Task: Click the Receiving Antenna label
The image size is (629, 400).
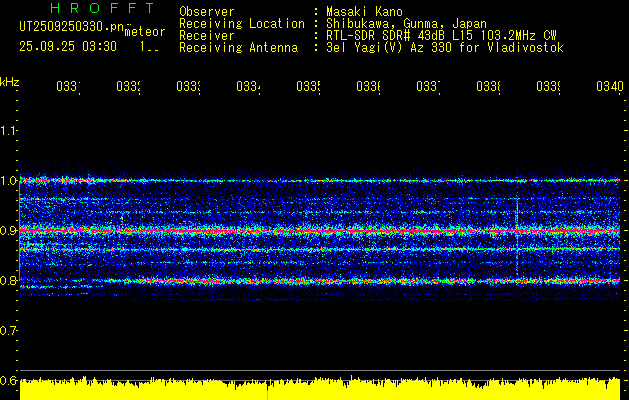Action: (x=239, y=48)
